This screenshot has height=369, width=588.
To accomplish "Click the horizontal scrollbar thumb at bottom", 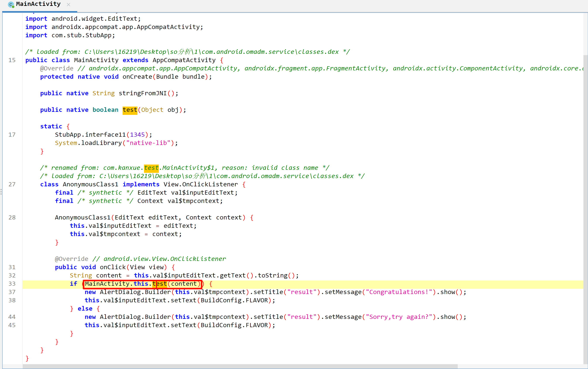I will 240,367.
